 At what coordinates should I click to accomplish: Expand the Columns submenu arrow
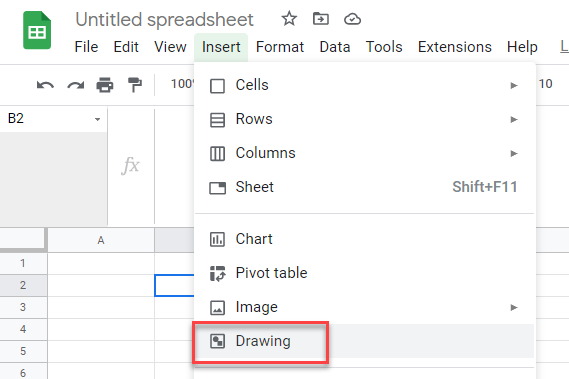pos(514,153)
